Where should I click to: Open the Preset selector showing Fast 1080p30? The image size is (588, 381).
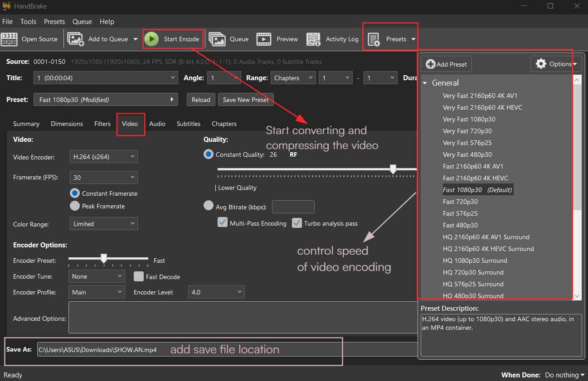[x=106, y=100]
